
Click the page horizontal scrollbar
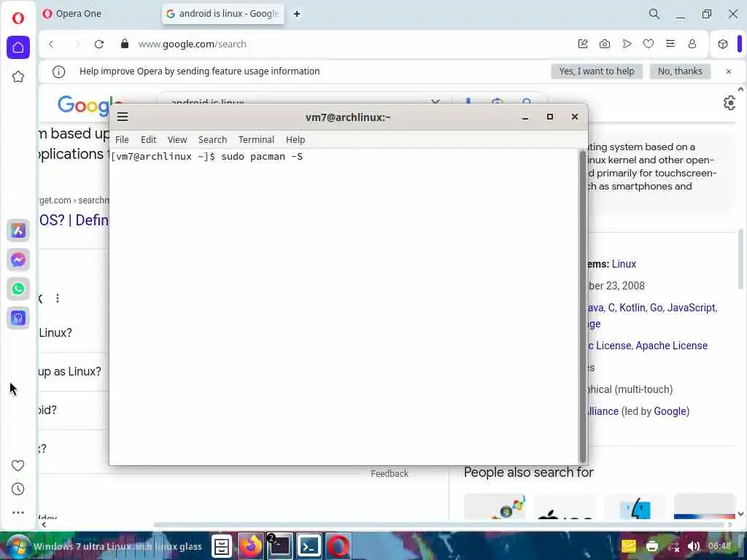pos(438,524)
